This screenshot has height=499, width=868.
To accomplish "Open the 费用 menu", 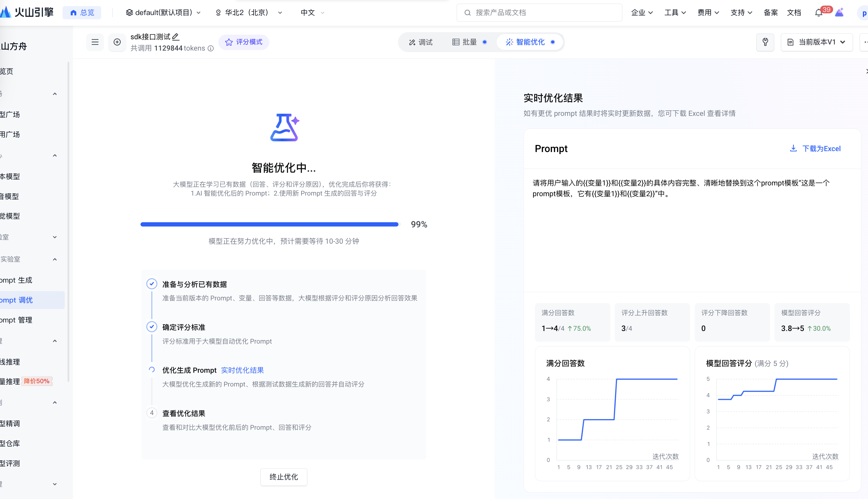I will [x=708, y=13].
